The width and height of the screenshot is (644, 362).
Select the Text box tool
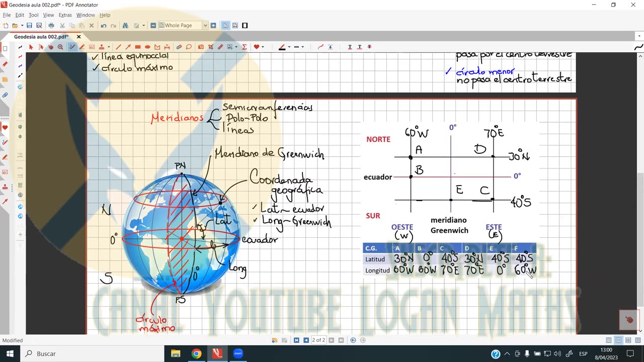coord(92,47)
